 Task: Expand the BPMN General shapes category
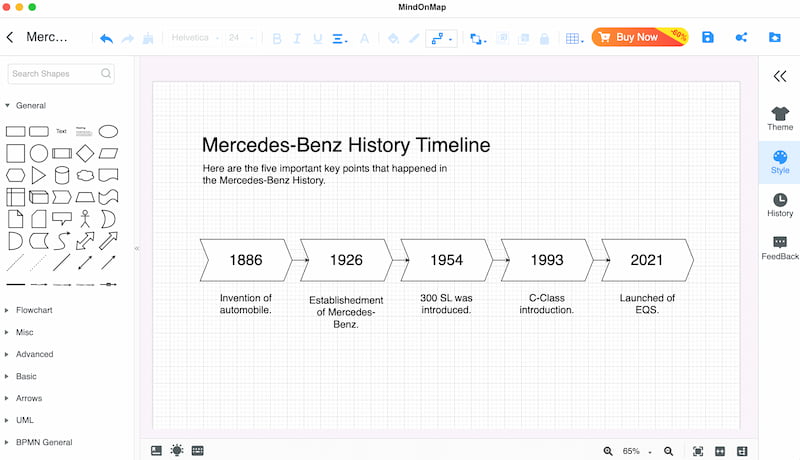pyautogui.click(x=39, y=442)
